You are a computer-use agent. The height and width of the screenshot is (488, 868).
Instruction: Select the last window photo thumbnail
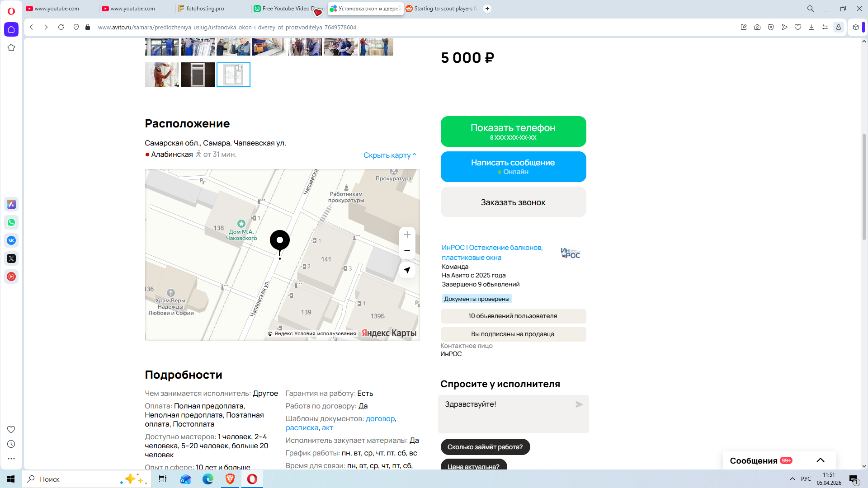coord(233,75)
